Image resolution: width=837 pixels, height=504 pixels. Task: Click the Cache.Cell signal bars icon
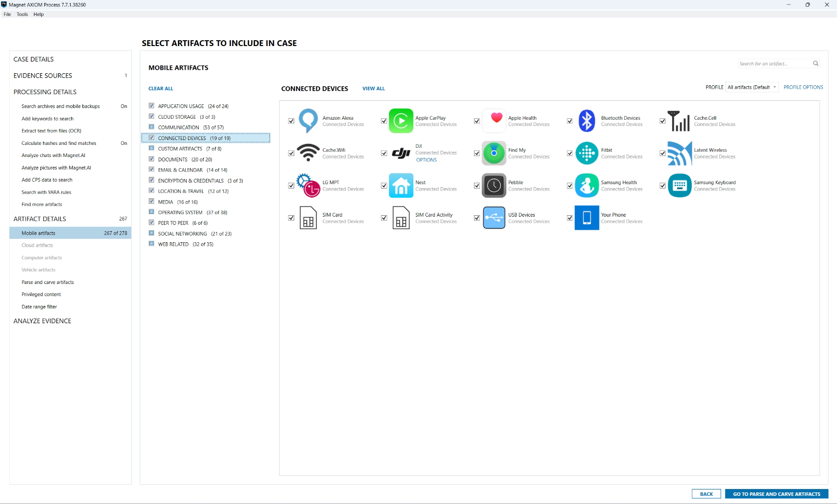pyautogui.click(x=679, y=121)
